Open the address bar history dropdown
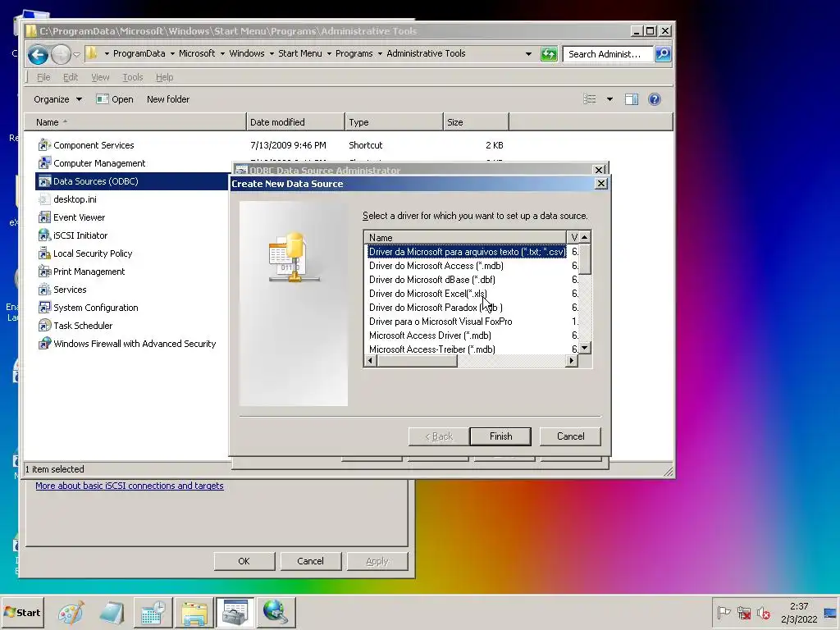 pos(528,54)
